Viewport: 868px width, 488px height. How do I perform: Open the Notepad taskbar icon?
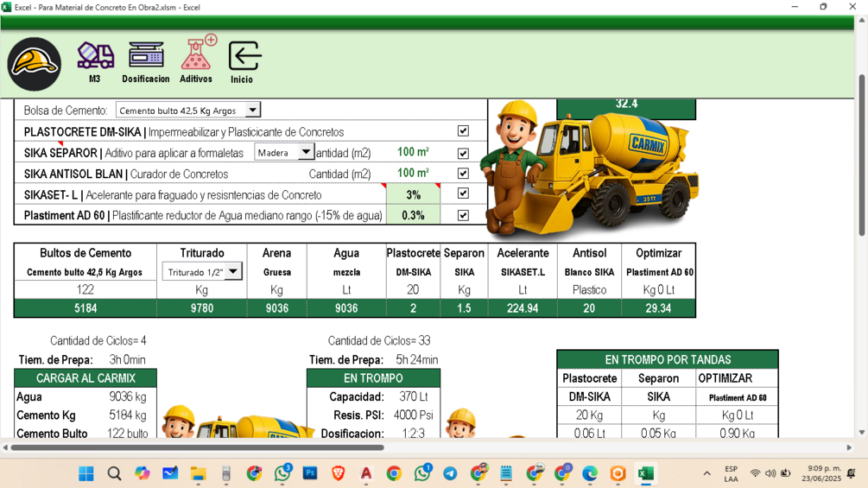506,473
